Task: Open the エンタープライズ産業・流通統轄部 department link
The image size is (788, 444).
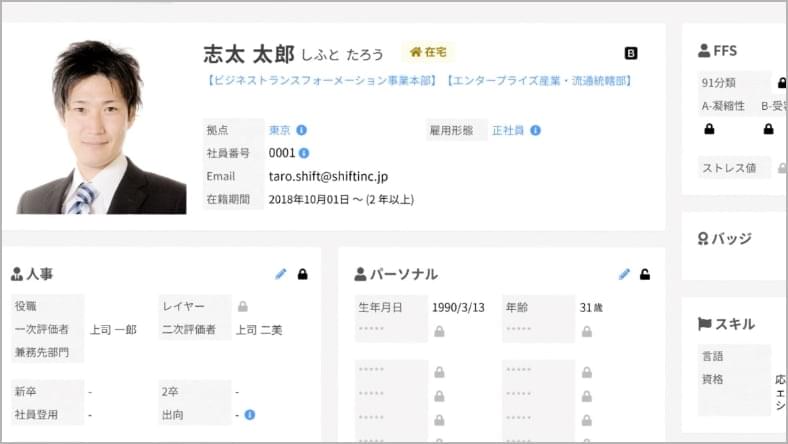Action: pos(539,81)
